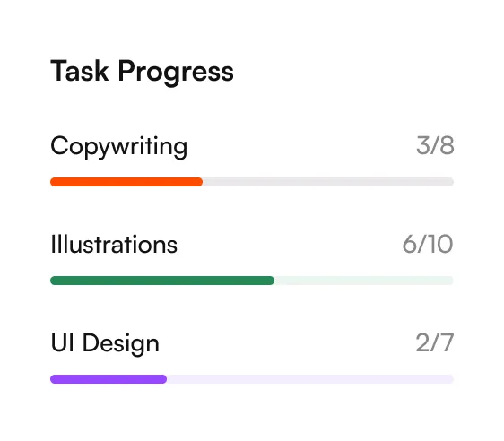Viewport: 504px width, 441px height.
Task: Click the 2/7 UI Design count
Action: coord(435,342)
